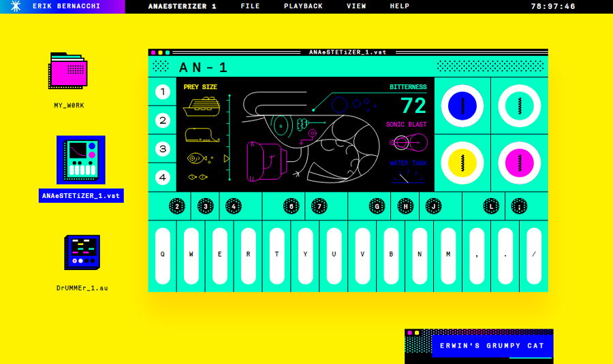Click the prey size slider triangle marker

pos(226,159)
